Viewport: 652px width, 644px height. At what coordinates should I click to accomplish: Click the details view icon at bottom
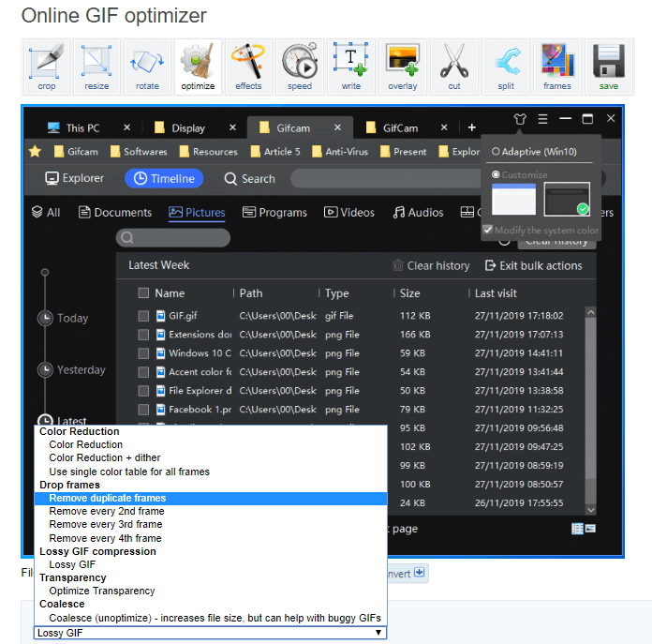[577, 529]
